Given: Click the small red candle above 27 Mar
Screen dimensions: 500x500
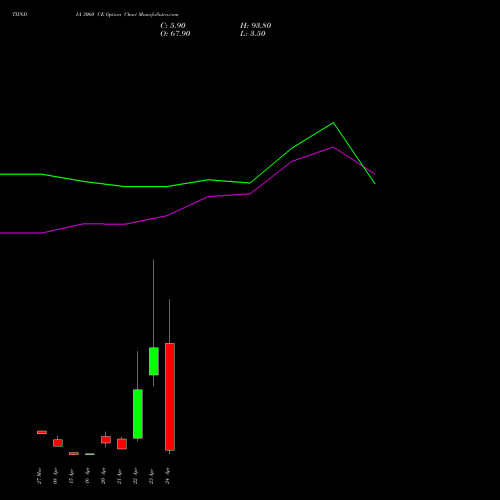Looking at the screenshot, I should (42, 432).
